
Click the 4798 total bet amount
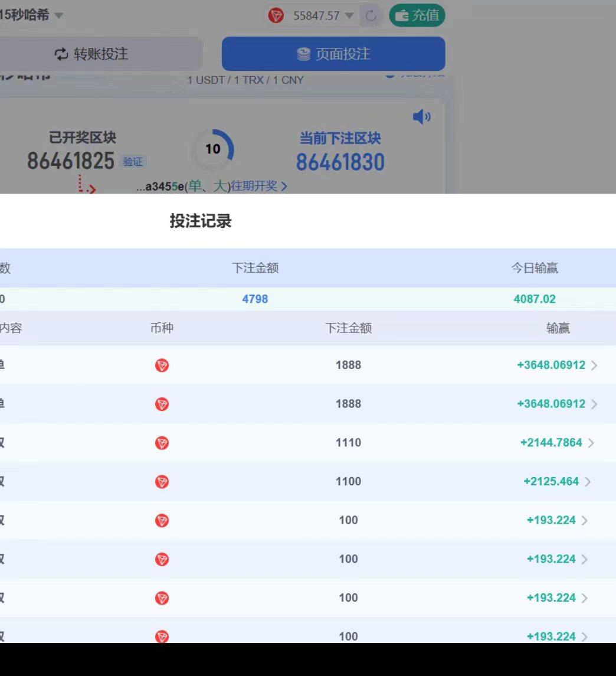255,299
